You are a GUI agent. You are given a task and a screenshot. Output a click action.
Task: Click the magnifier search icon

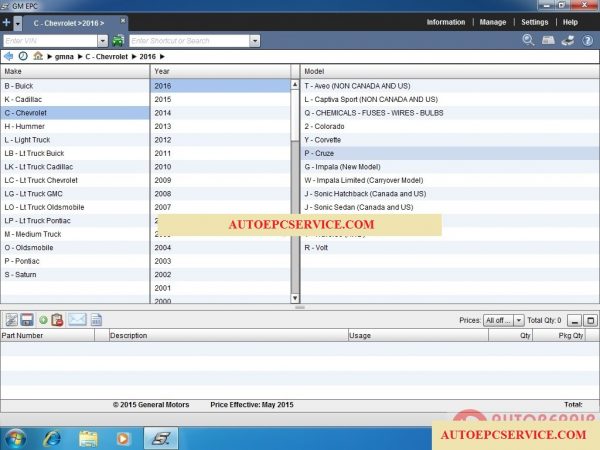pos(528,40)
